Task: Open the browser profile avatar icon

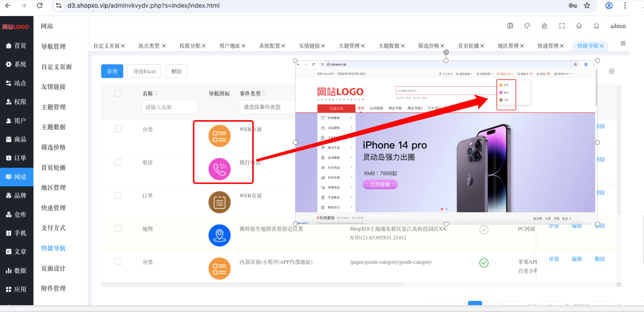Action: coord(609,6)
